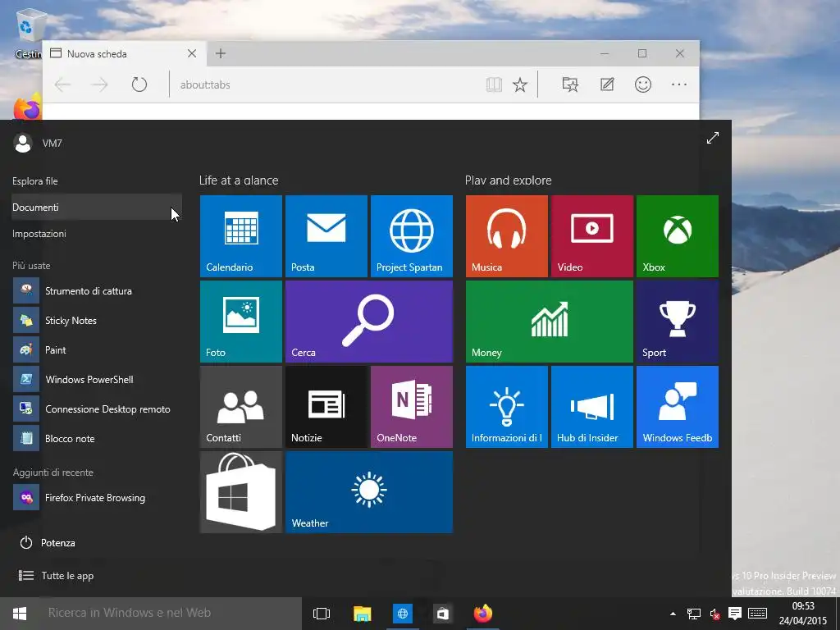Click the VM7 user account
This screenshot has width=840, height=630.
[x=38, y=143]
